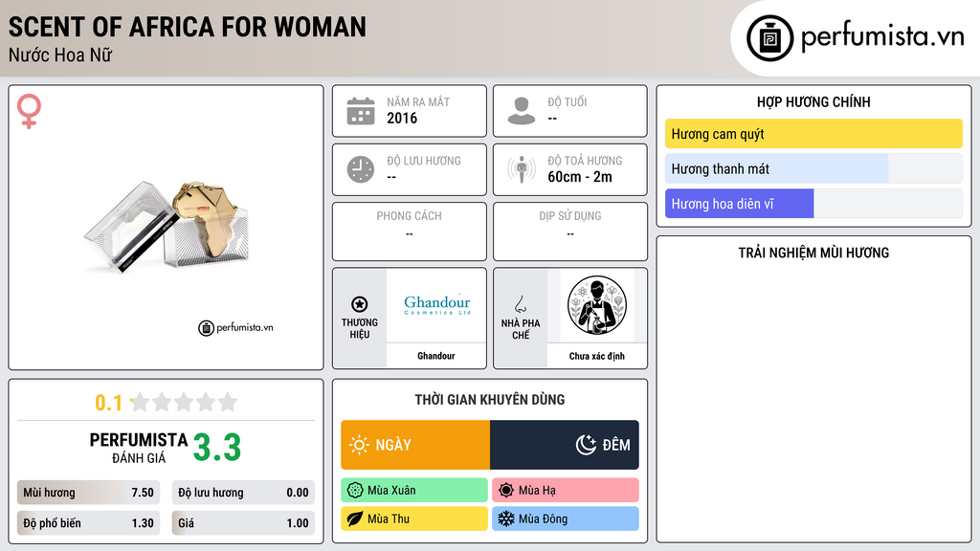Click the first rating star
Image resolution: width=980 pixels, height=551 pixels.
[141, 402]
